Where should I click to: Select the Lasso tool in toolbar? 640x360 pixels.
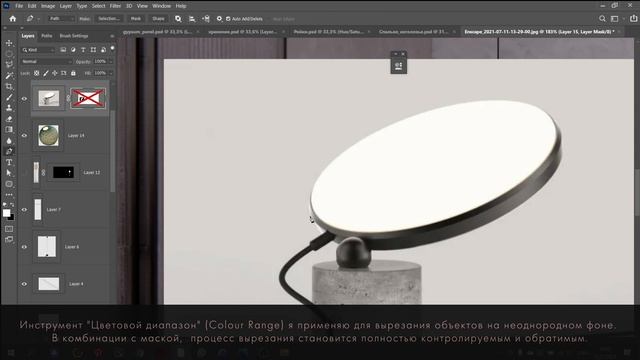[x=9, y=64]
